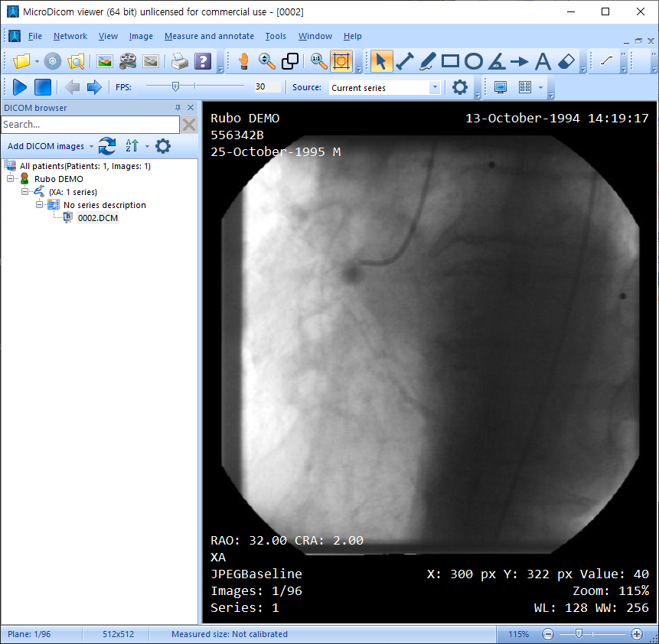
Task: Select the angle measurement tool
Action: click(x=496, y=61)
